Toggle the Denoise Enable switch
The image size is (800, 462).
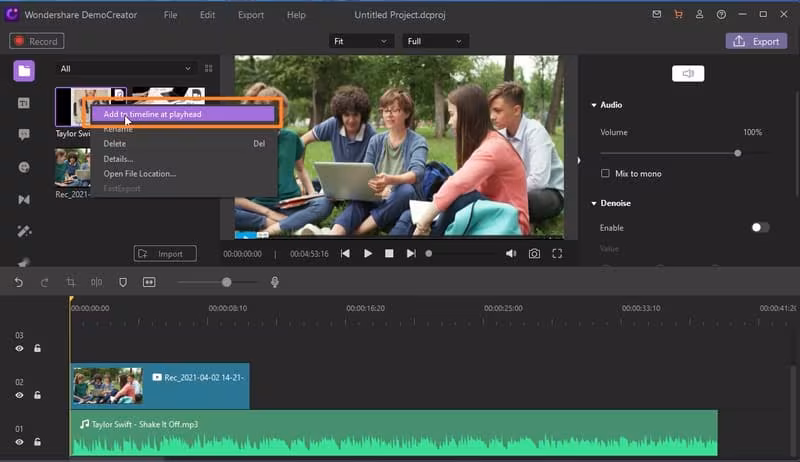point(760,227)
